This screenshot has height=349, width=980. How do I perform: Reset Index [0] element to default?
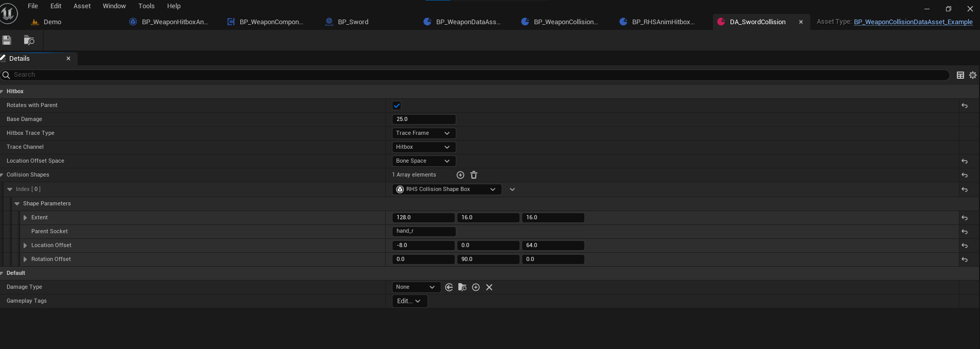[965, 189]
